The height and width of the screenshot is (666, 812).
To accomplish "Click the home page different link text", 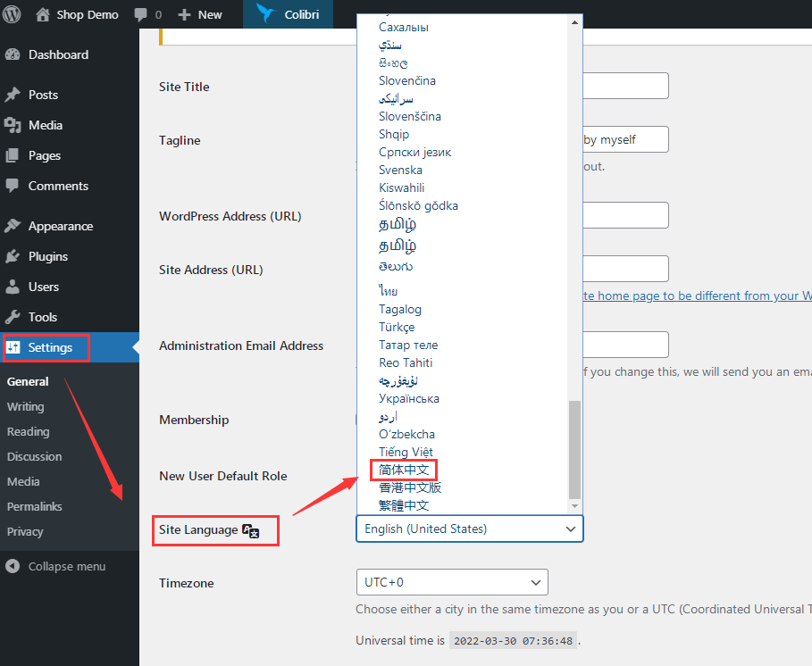I will point(697,296).
